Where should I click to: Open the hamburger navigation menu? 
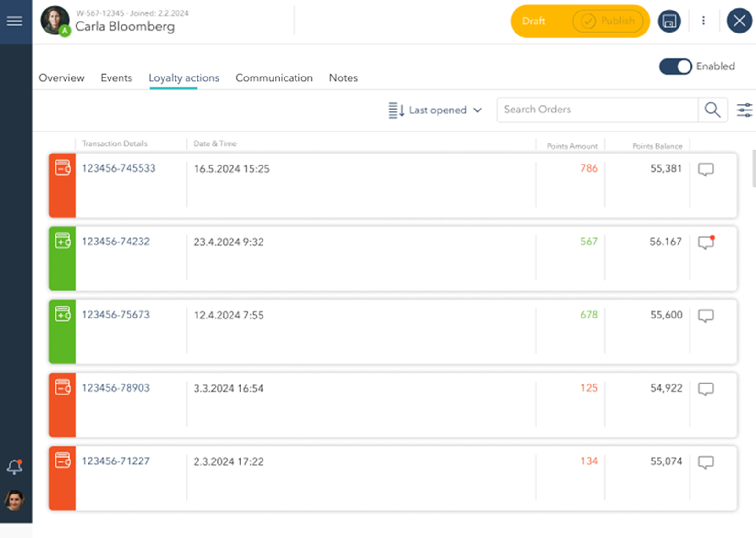14,21
